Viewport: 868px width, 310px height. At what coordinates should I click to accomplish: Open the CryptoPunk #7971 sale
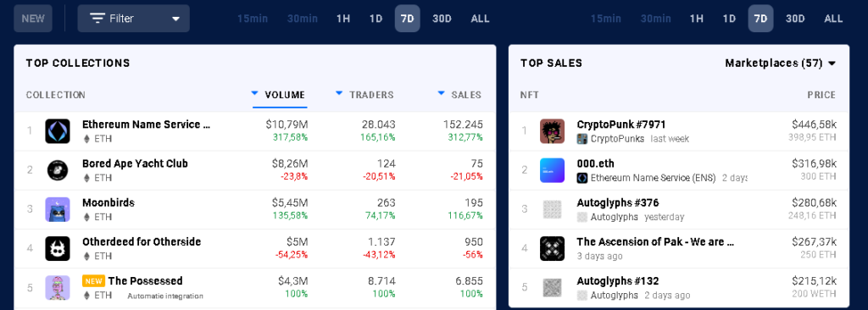(x=621, y=125)
